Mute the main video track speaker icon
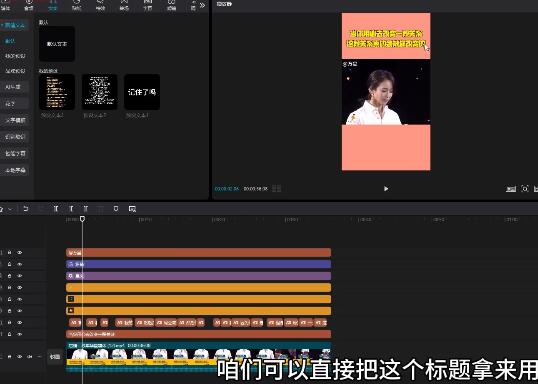This screenshot has height=384, width=538. [x=30, y=357]
